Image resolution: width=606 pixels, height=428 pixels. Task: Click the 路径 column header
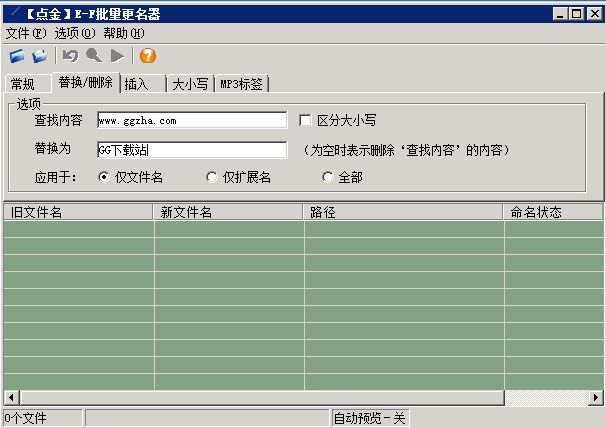tap(403, 212)
